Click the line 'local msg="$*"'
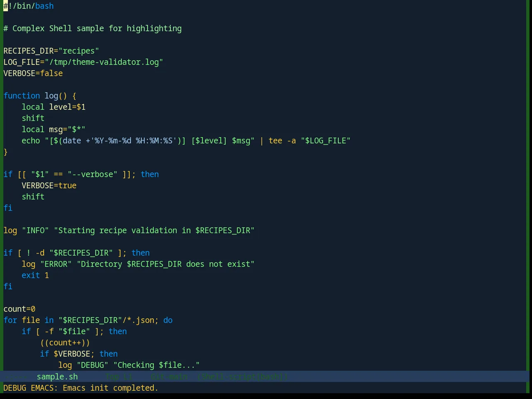The image size is (532, 399). (54, 129)
